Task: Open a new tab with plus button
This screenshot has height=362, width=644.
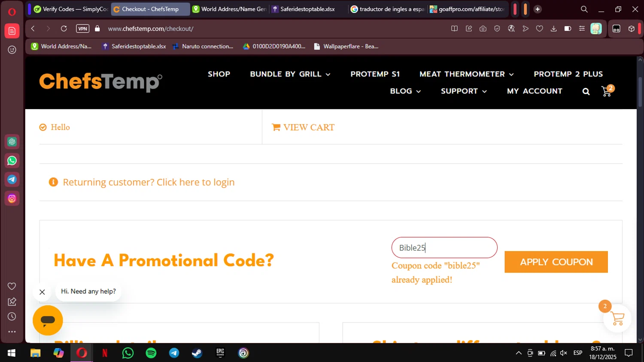Action: tap(537, 9)
